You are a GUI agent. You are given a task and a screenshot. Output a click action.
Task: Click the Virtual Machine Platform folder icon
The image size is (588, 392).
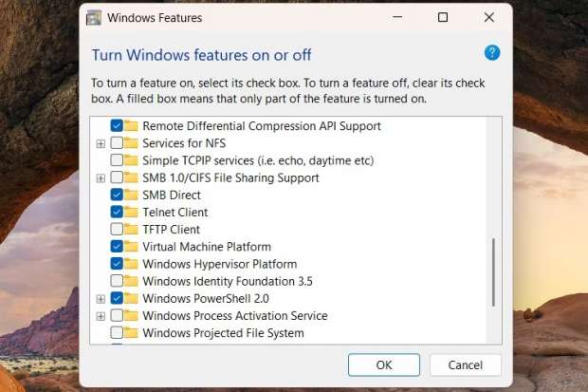132,247
